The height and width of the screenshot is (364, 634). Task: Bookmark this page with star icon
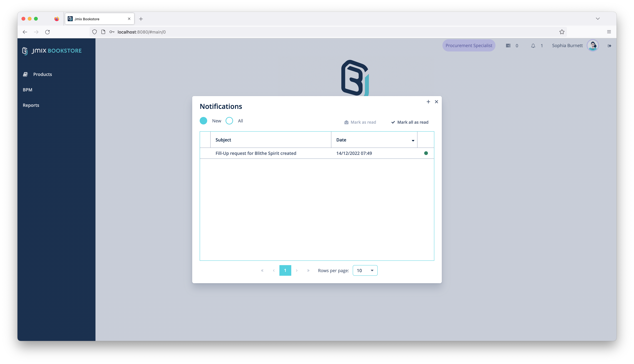(562, 32)
